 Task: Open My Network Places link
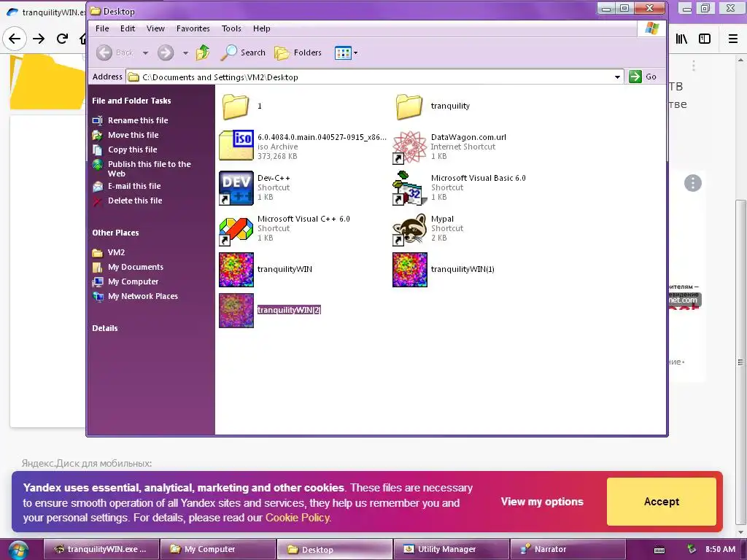142,296
